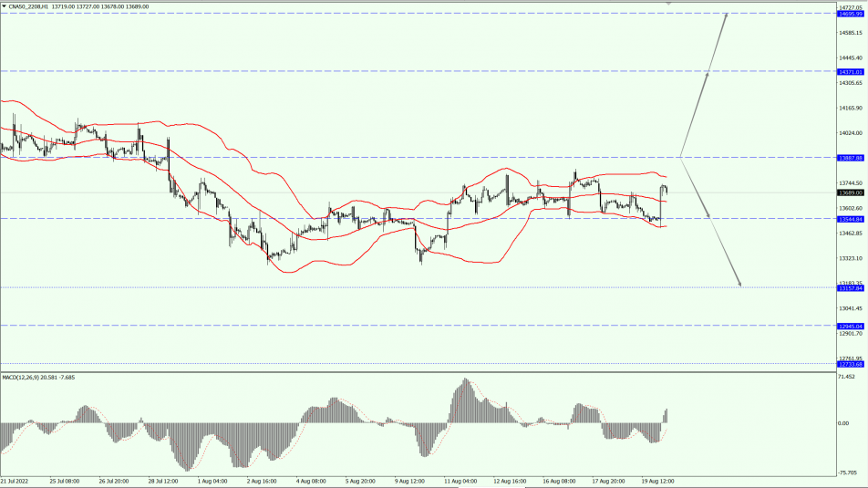
Task: Click the 13157.84 price level label
Action: pos(851,288)
